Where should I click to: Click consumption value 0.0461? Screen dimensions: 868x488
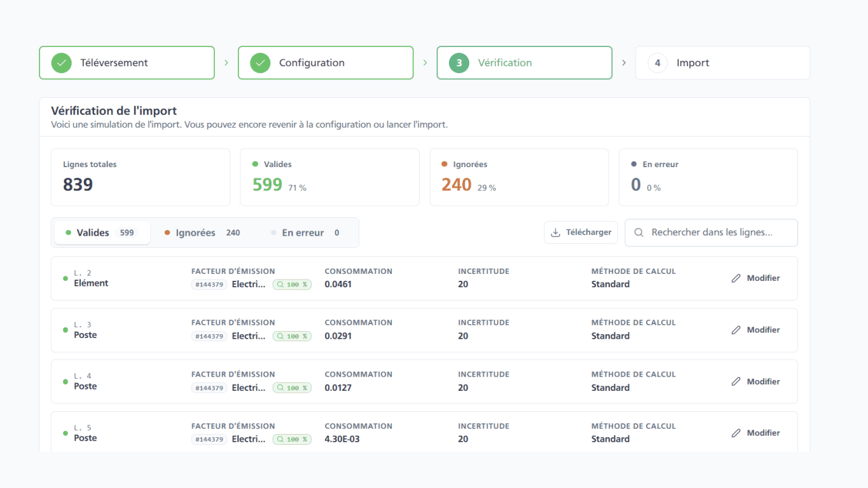click(x=338, y=284)
